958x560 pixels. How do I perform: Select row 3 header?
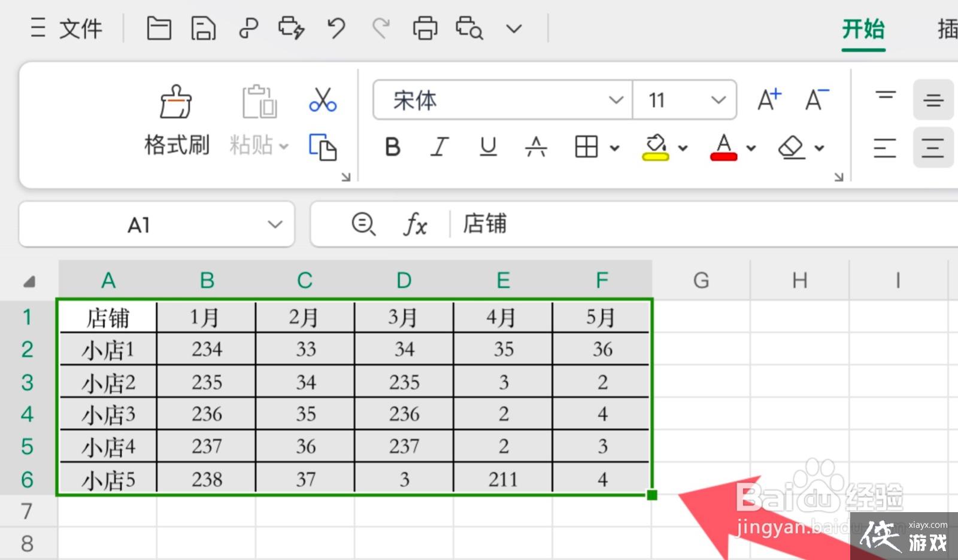pyautogui.click(x=28, y=382)
